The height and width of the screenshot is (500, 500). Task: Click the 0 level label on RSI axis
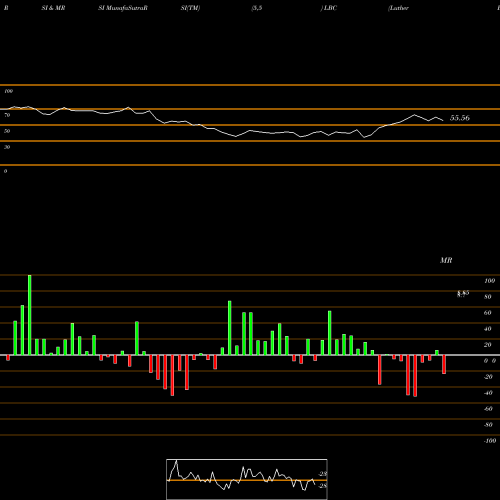tap(5, 171)
